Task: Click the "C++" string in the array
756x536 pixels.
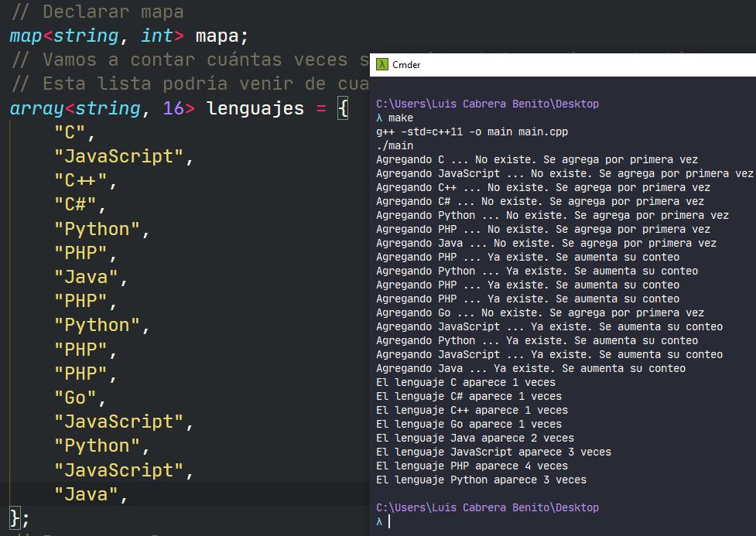Action: pyautogui.click(x=80, y=181)
